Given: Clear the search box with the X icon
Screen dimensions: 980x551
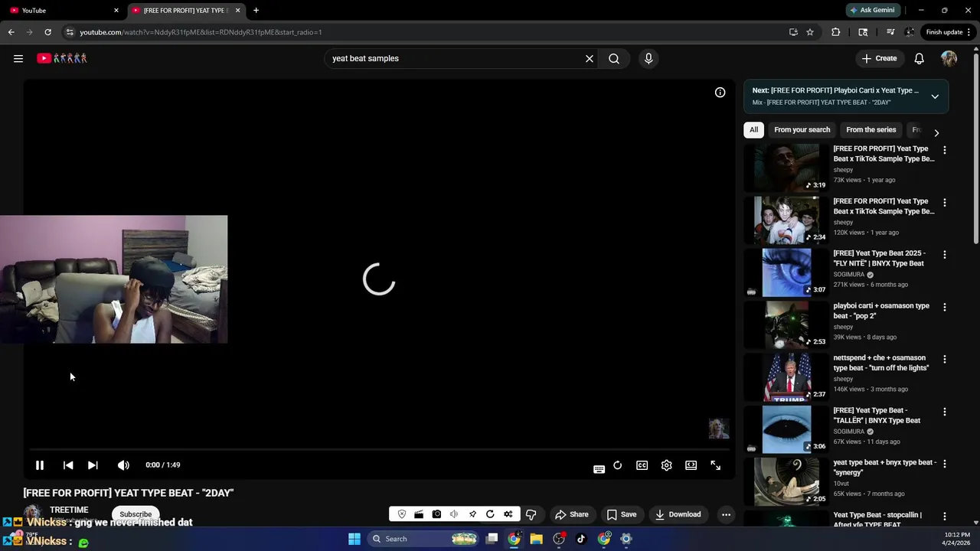Looking at the screenshot, I should click(x=590, y=58).
